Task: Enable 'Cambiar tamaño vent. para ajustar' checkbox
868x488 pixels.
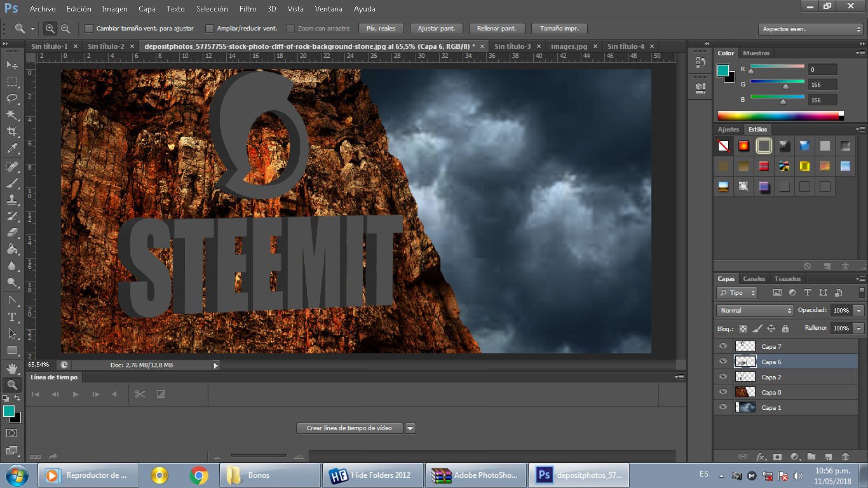Action: tap(89, 29)
